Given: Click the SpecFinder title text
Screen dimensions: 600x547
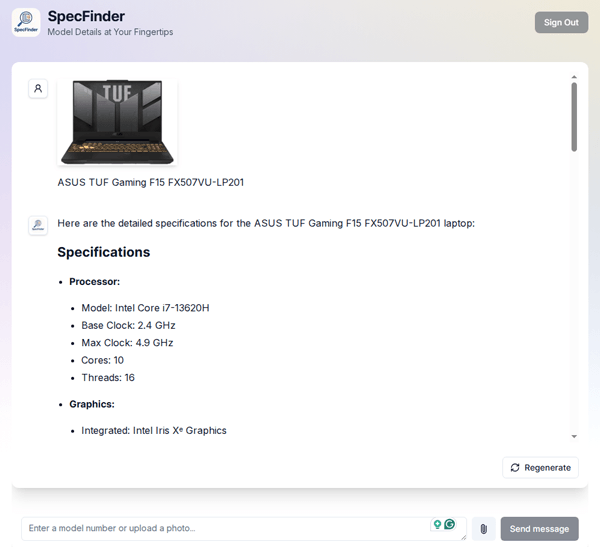Looking at the screenshot, I should pyautogui.click(x=86, y=16).
